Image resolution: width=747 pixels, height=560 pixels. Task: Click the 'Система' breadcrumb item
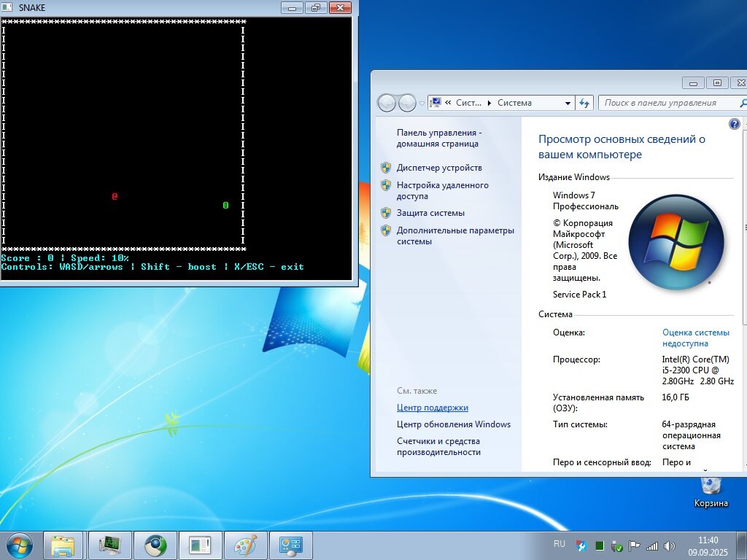click(514, 103)
